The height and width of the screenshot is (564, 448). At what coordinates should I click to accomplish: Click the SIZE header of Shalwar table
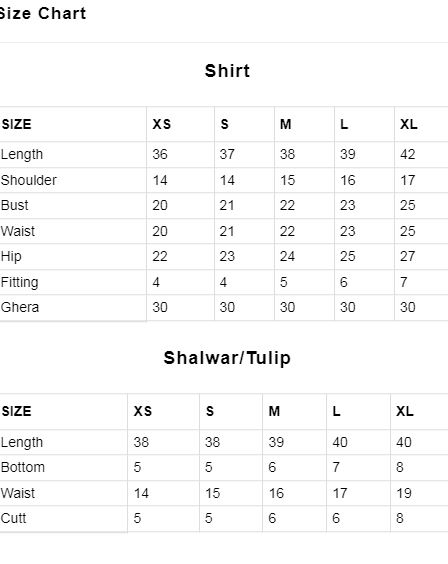pos(17,411)
